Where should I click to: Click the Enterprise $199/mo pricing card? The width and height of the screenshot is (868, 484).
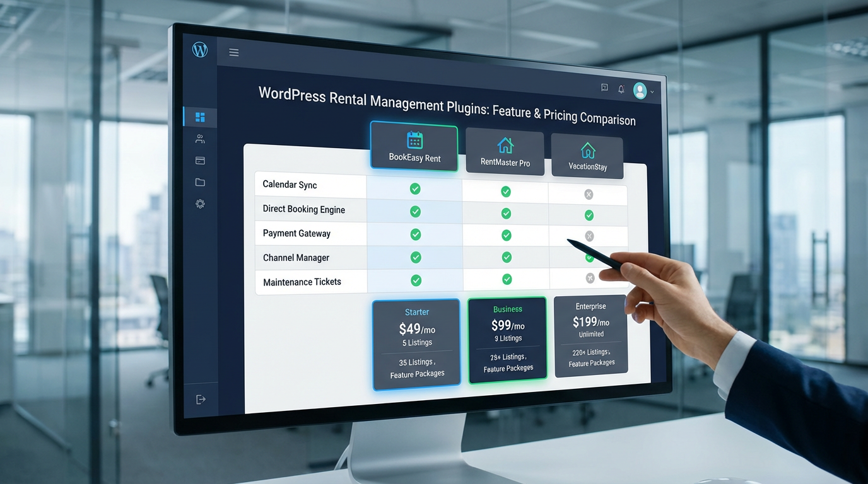(x=590, y=335)
